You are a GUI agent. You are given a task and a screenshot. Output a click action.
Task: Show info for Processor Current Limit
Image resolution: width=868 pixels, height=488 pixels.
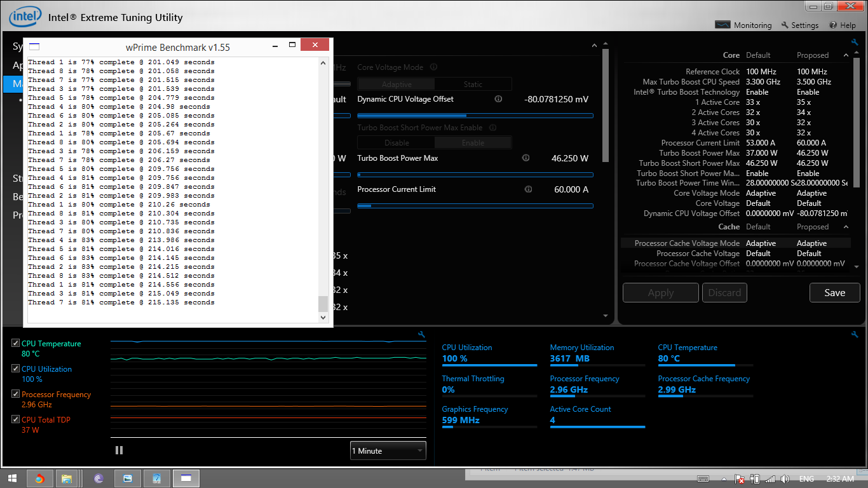pos(528,189)
